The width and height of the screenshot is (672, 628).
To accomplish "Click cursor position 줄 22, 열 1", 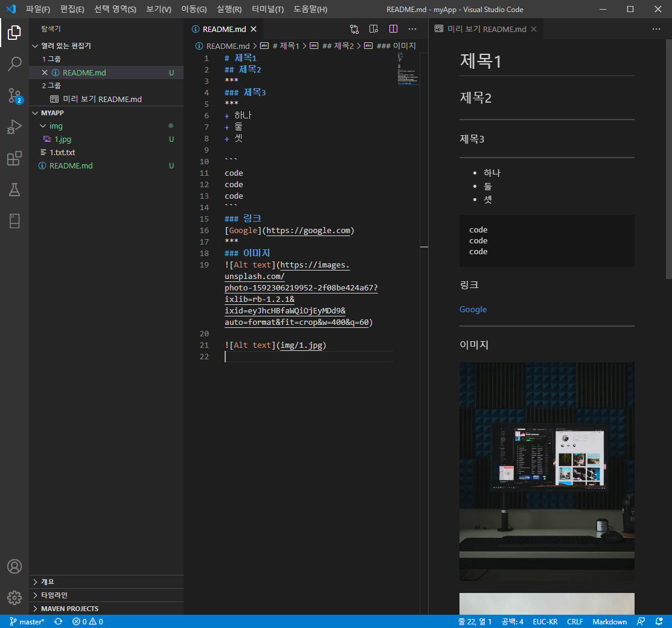I will coord(475,621).
